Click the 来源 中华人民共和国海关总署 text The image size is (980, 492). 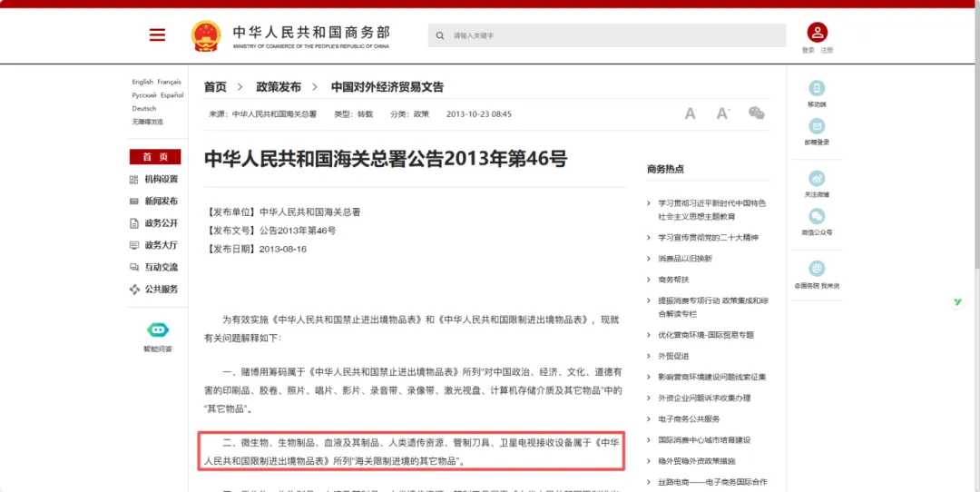(x=262, y=114)
